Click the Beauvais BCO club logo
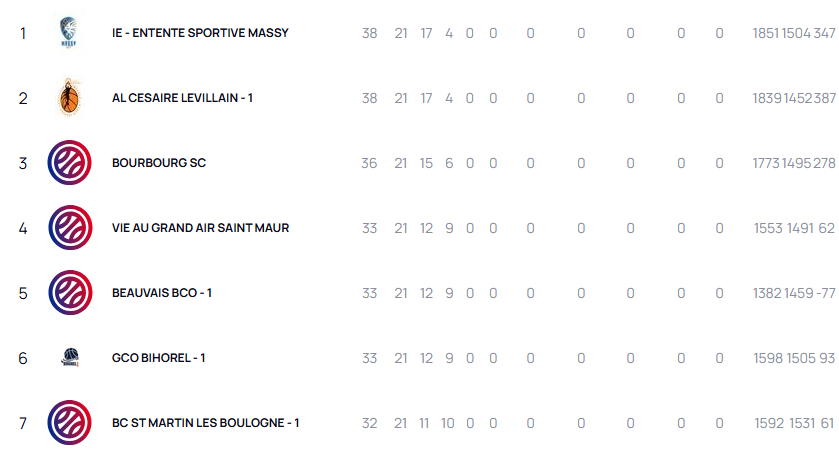Viewport: 839px width, 450px height. [69, 293]
